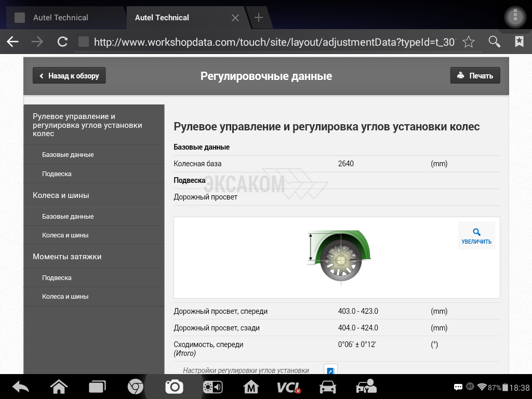
Task: Tap the car diagnostics icon in bottom bar
Action: (x=327, y=387)
